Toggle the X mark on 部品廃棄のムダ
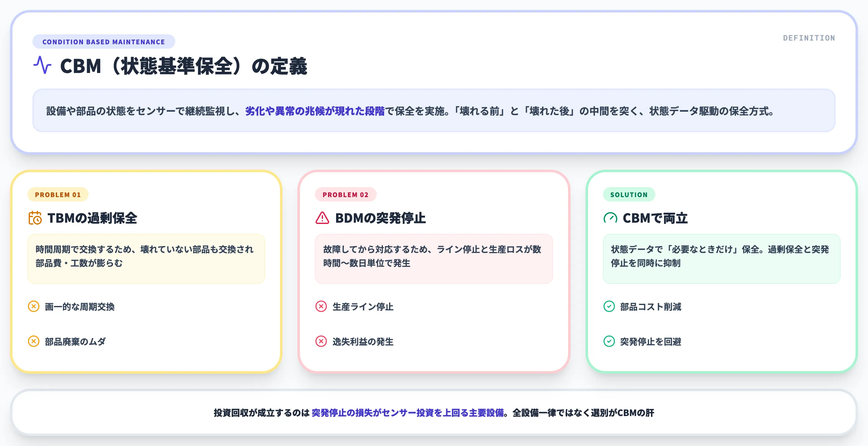This screenshot has height=446, width=868. tap(33, 342)
